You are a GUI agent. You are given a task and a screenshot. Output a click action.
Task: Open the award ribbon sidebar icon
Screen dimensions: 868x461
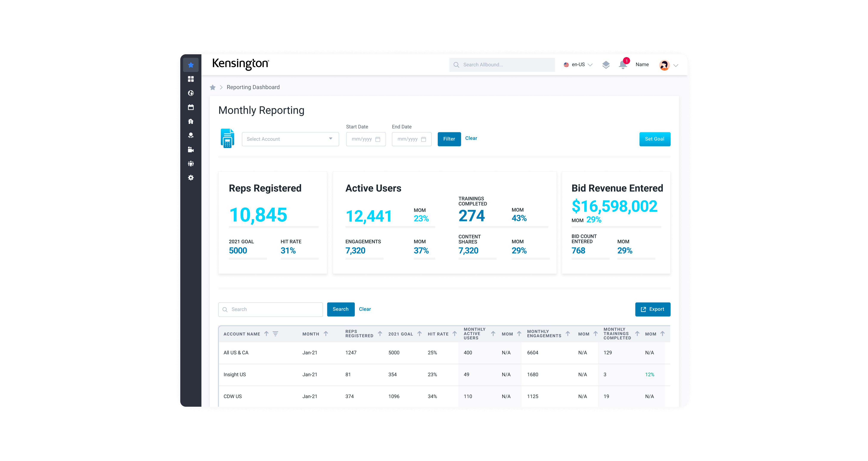click(191, 135)
